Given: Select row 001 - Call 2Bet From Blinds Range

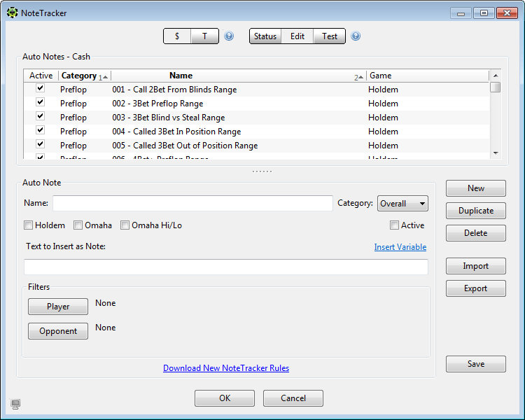Looking at the screenshot, I should click(257, 90).
